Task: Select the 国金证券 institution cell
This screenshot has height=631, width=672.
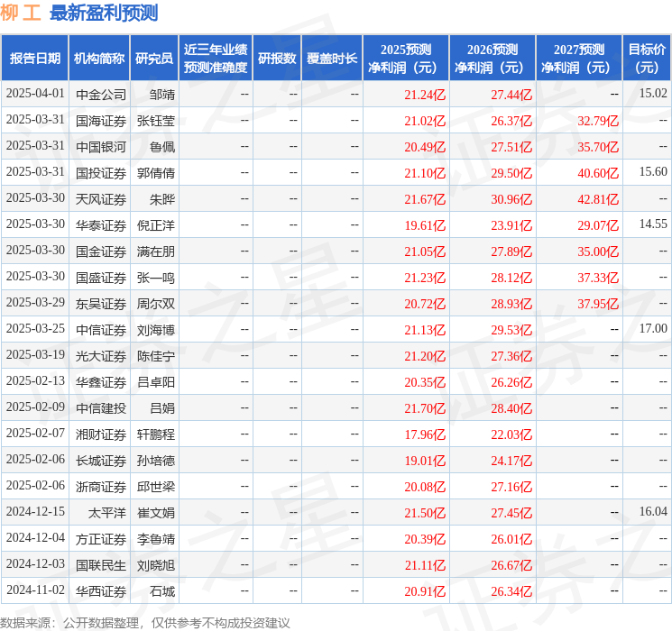Action: 101,251
